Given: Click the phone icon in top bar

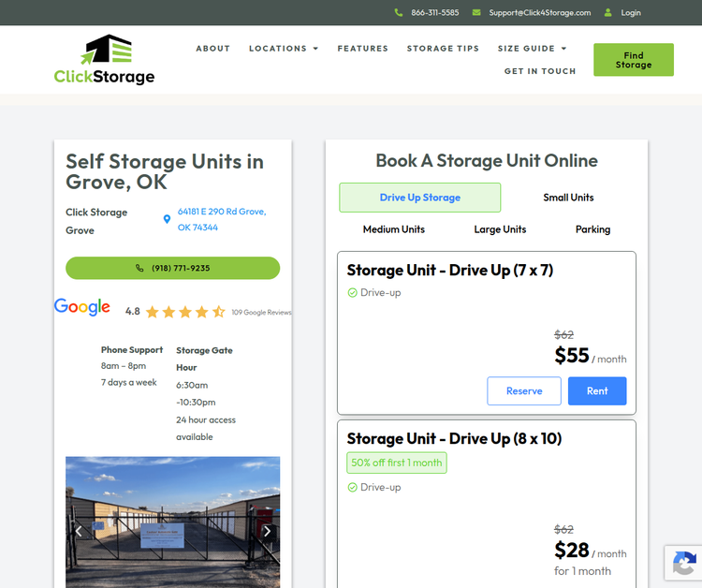Looking at the screenshot, I should pyautogui.click(x=399, y=12).
